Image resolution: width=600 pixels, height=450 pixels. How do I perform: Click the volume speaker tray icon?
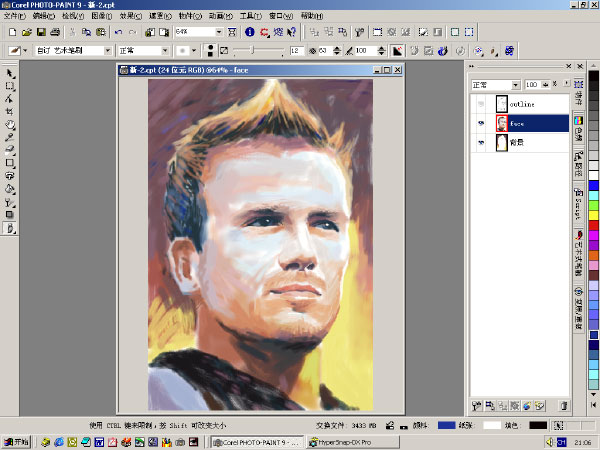[550, 442]
